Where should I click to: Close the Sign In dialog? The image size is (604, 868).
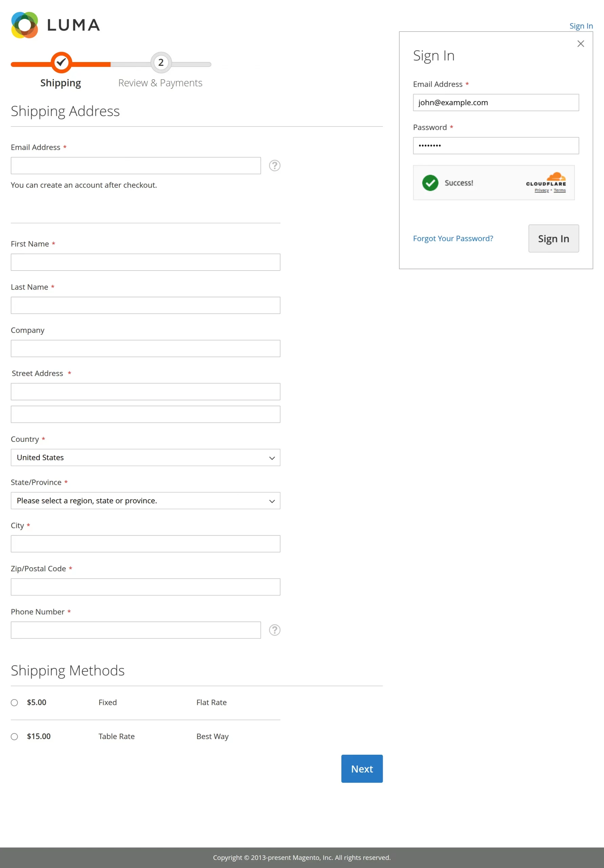(x=581, y=43)
